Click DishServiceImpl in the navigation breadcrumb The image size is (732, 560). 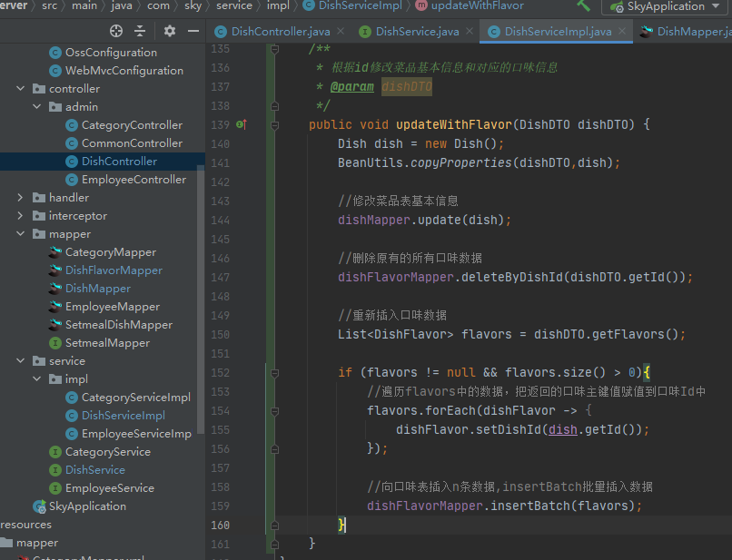(x=361, y=5)
